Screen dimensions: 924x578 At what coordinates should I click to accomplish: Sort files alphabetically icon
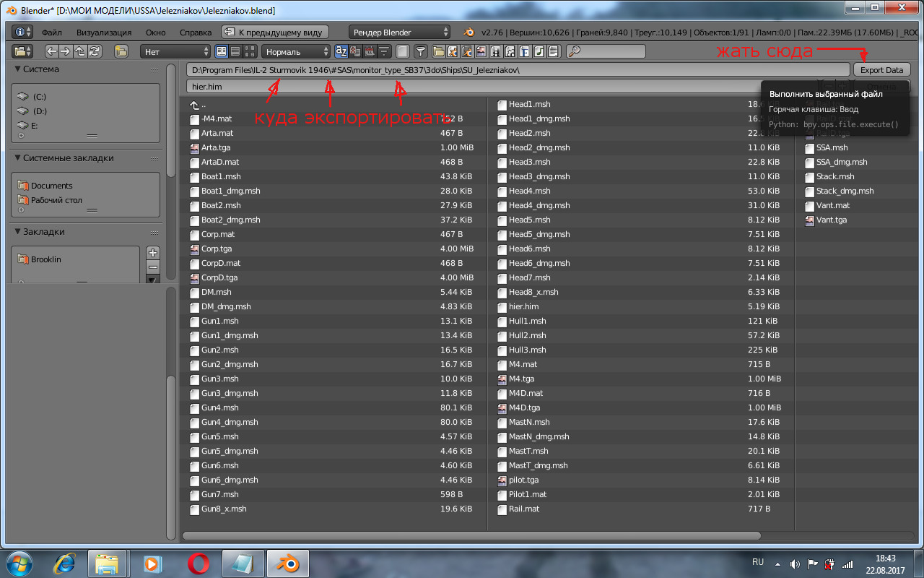(x=341, y=51)
